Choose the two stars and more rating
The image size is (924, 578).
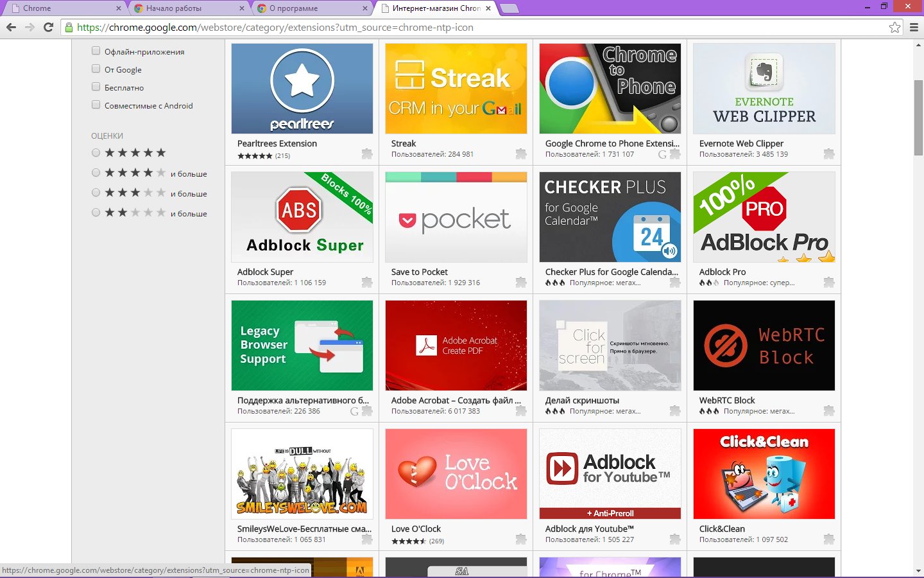(96, 213)
